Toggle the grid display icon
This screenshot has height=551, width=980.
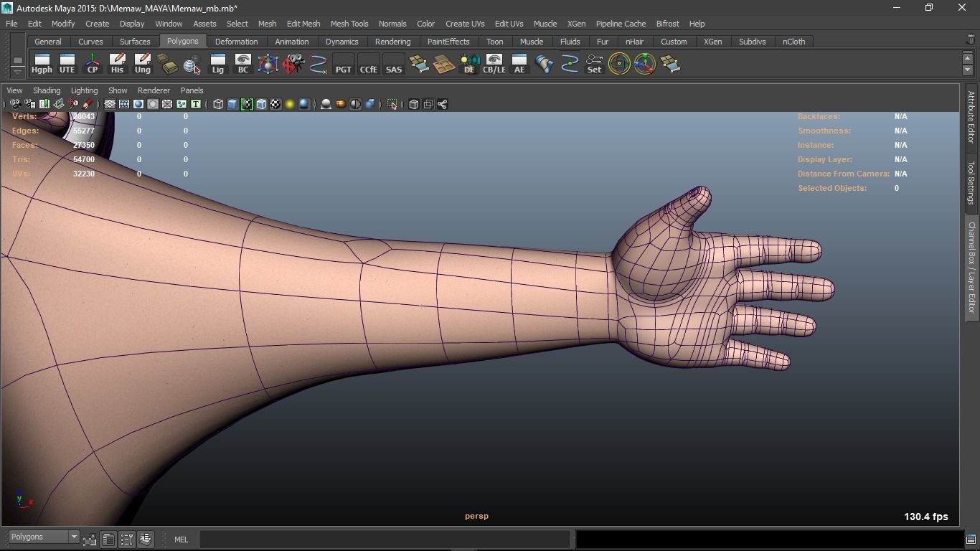click(110, 104)
